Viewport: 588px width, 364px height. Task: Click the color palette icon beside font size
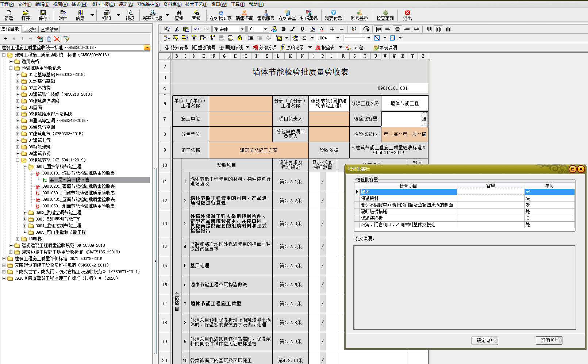click(274, 29)
